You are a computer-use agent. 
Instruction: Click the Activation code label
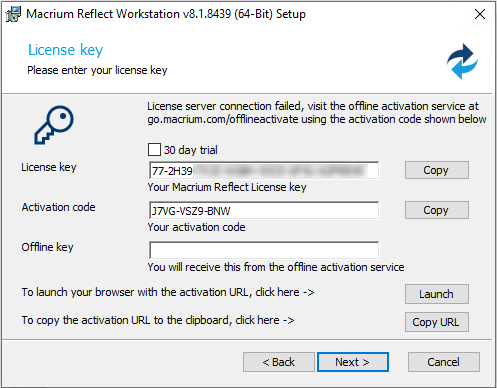point(59,207)
